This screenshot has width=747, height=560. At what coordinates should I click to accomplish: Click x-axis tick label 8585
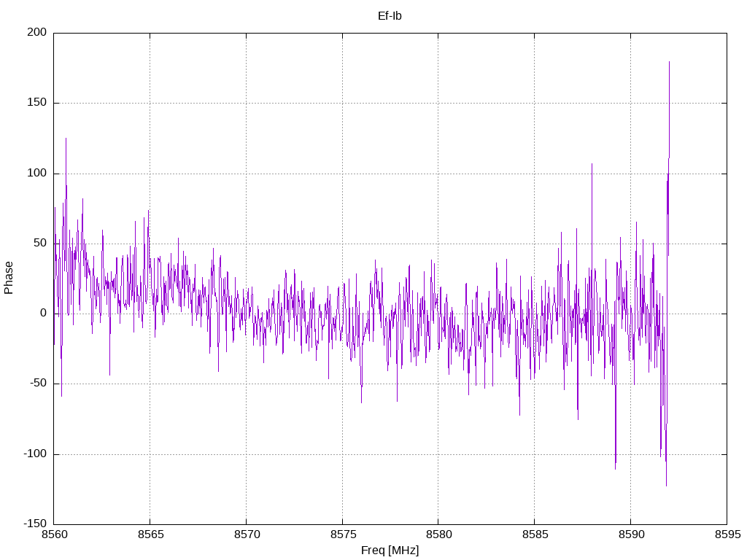pos(535,534)
